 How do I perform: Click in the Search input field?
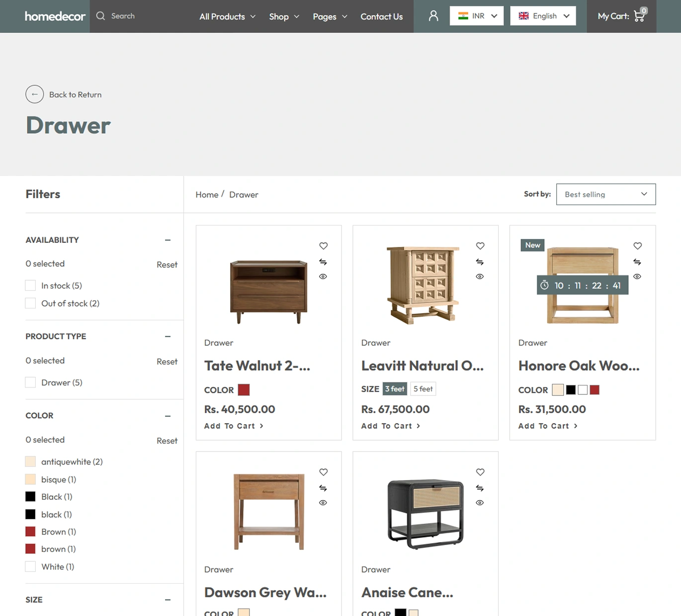pos(144,16)
